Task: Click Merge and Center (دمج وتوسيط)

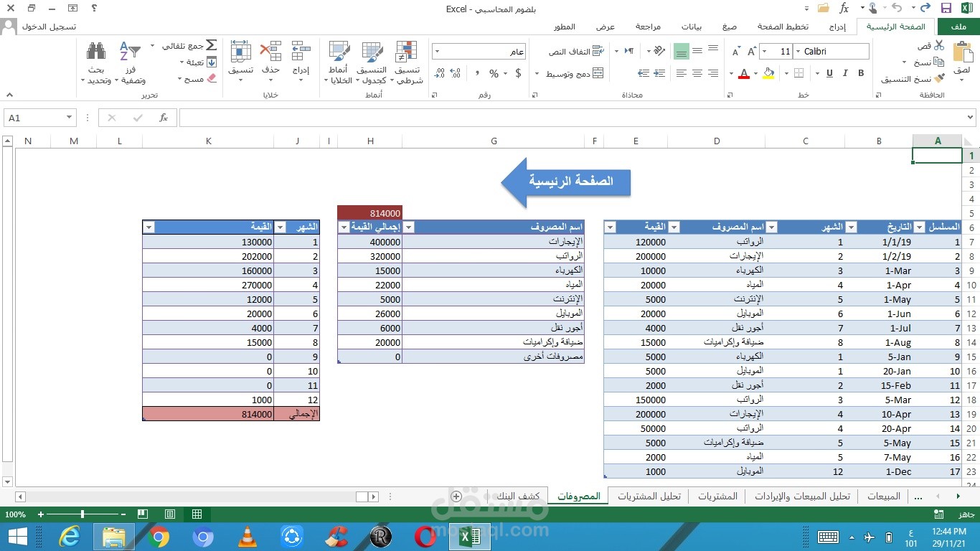Action: click(x=574, y=73)
